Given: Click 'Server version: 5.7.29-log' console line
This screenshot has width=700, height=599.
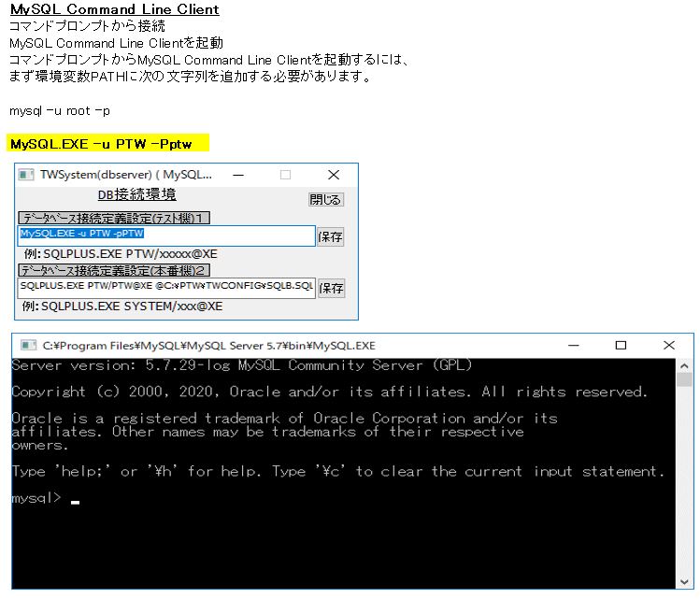Looking at the screenshot, I should [x=241, y=365].
